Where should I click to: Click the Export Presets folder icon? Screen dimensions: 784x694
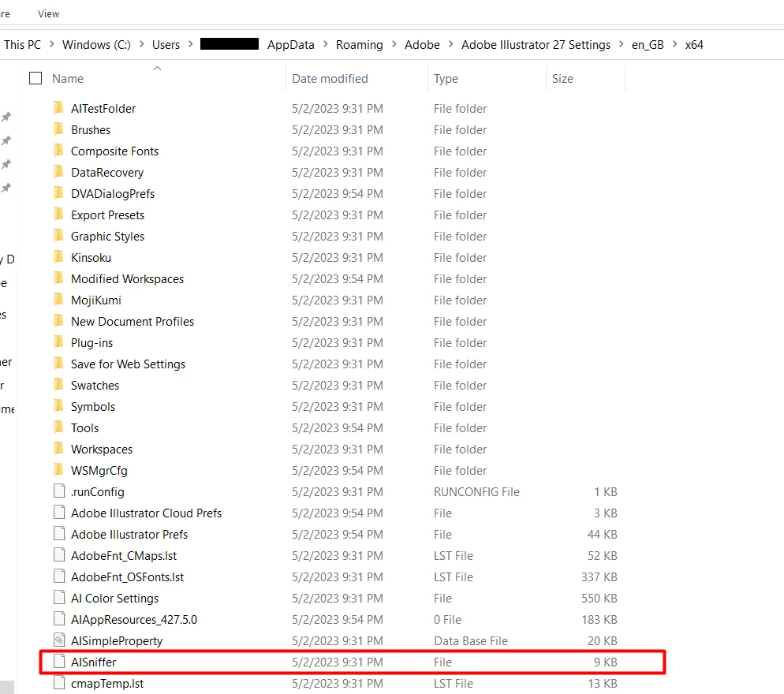click(x=58, y=214)
